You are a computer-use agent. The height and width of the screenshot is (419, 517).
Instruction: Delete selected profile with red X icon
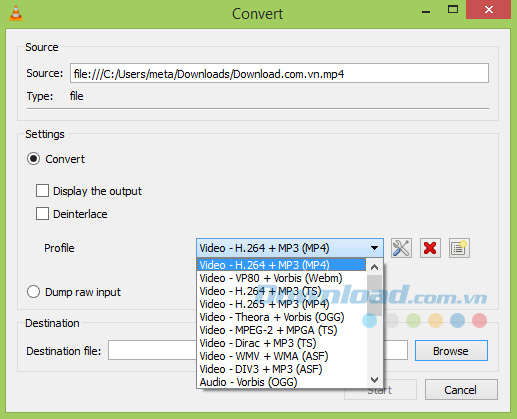coord(430,248)
